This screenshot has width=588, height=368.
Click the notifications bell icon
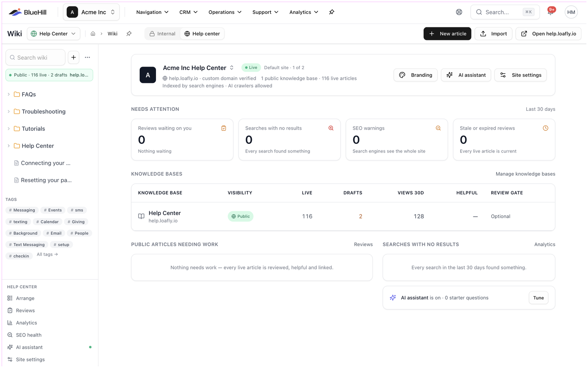(550, 12)
